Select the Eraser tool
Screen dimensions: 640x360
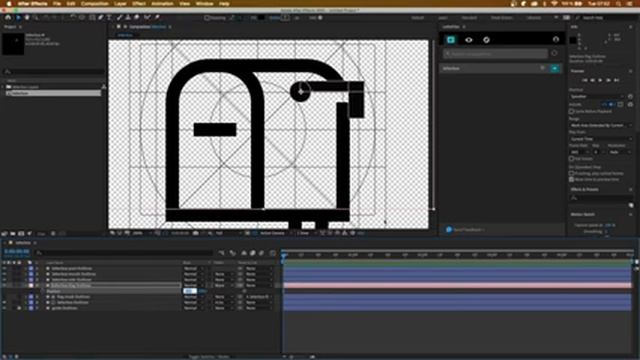pyautogui.click(x=137, y=18)
